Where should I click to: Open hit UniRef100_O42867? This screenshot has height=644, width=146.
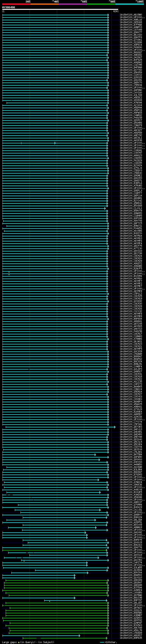coord(131,58)
